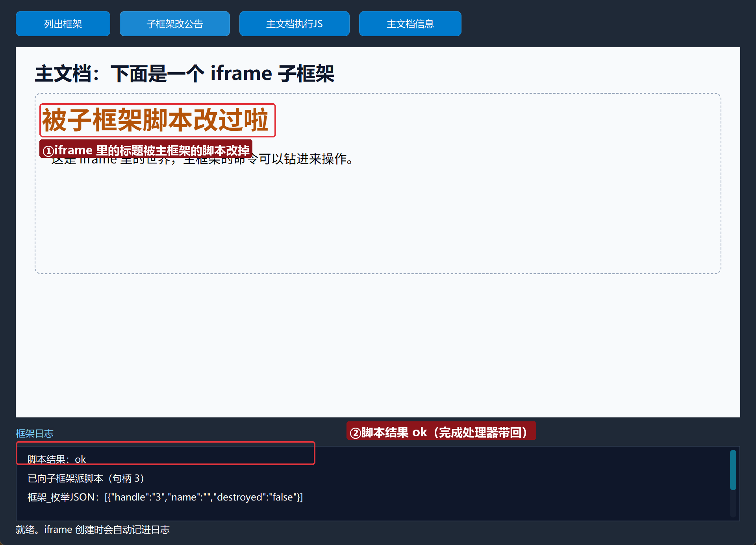
Task: Select main heading 主文档：下面是一个 iframe 子框架
Action: click(x=185, y=74)
